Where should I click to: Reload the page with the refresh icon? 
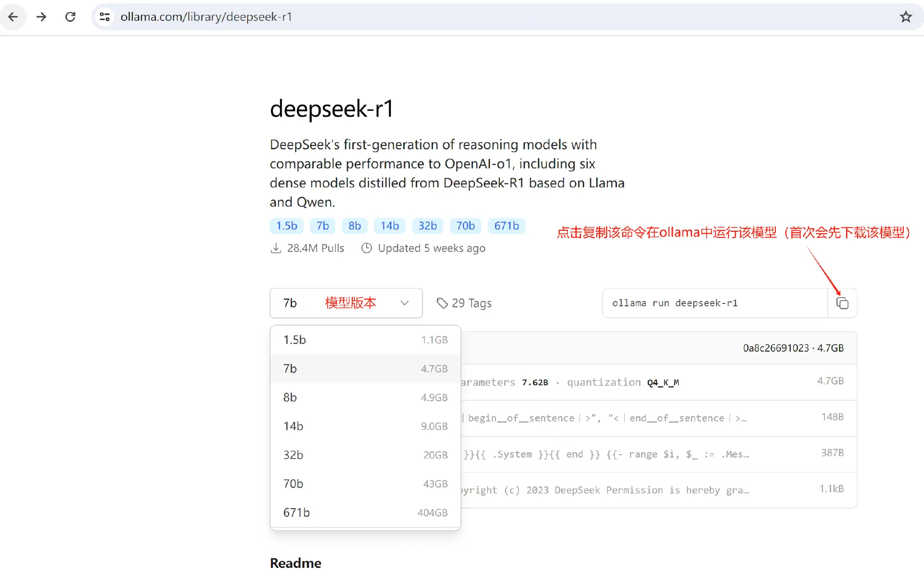point(70,17)
